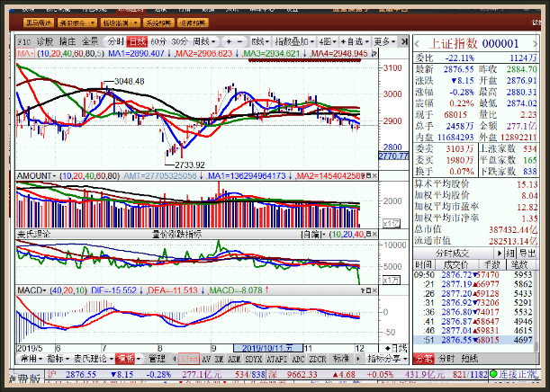
Task: Open the MA indicator selector dropdown
Action: click(25, 54)
